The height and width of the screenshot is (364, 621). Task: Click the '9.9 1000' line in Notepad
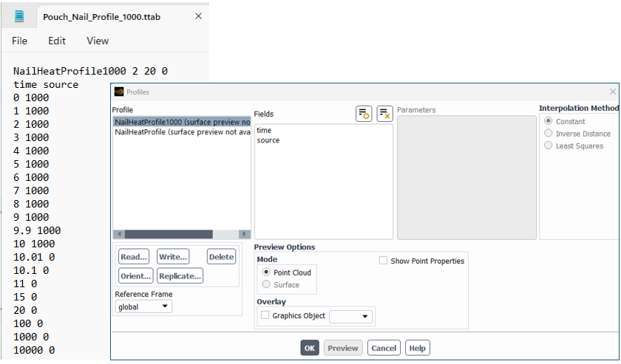(x=37, y=230)
